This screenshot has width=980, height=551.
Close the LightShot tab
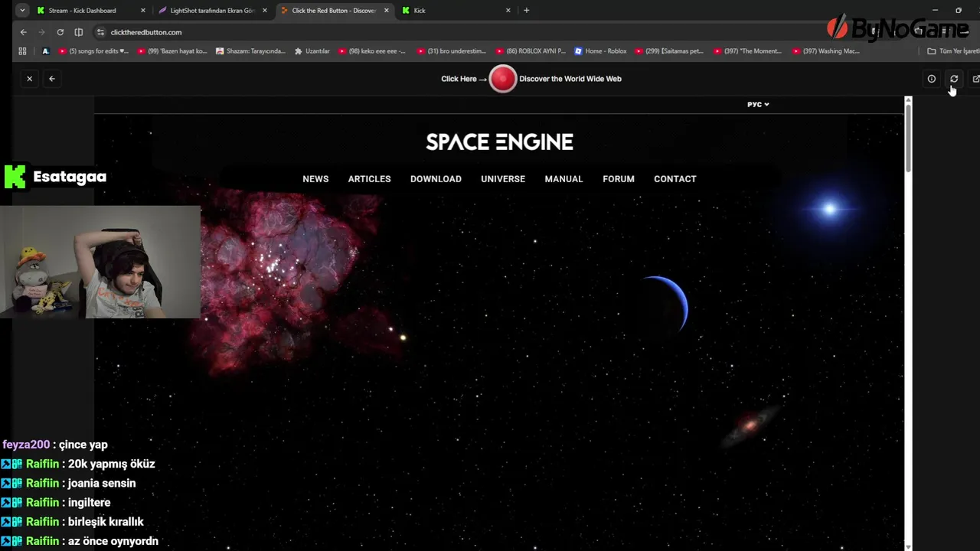click(265, 11)
